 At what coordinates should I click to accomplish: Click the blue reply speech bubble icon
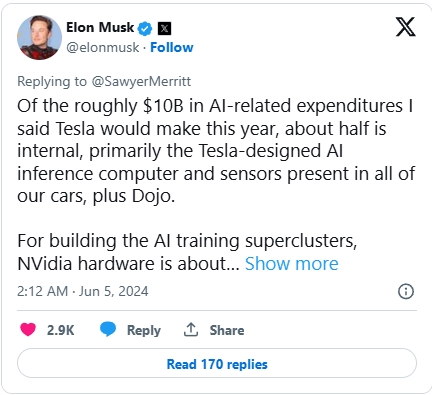[108, 329]
